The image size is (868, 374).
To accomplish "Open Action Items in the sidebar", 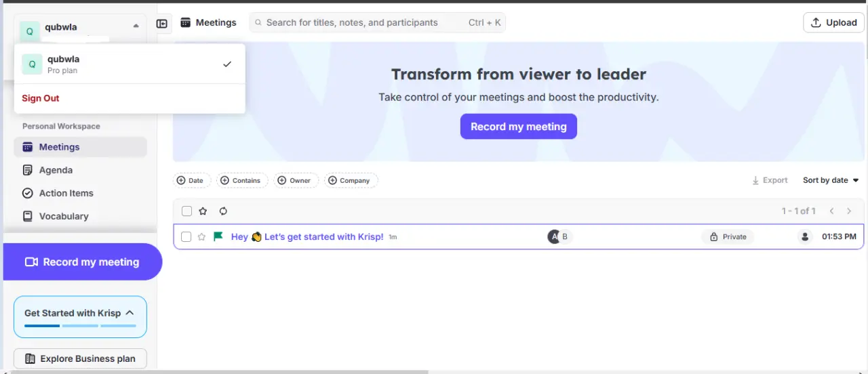I will [80, 193].
